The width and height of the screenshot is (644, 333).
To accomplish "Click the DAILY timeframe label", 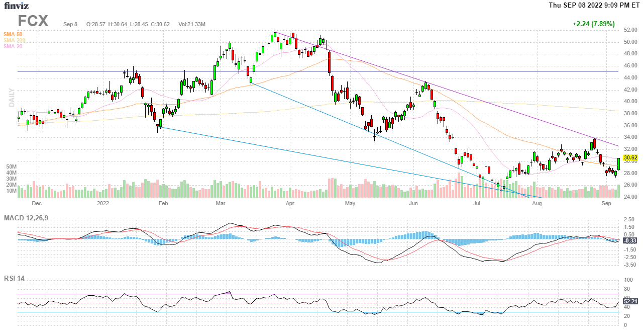I will [11, 98].
